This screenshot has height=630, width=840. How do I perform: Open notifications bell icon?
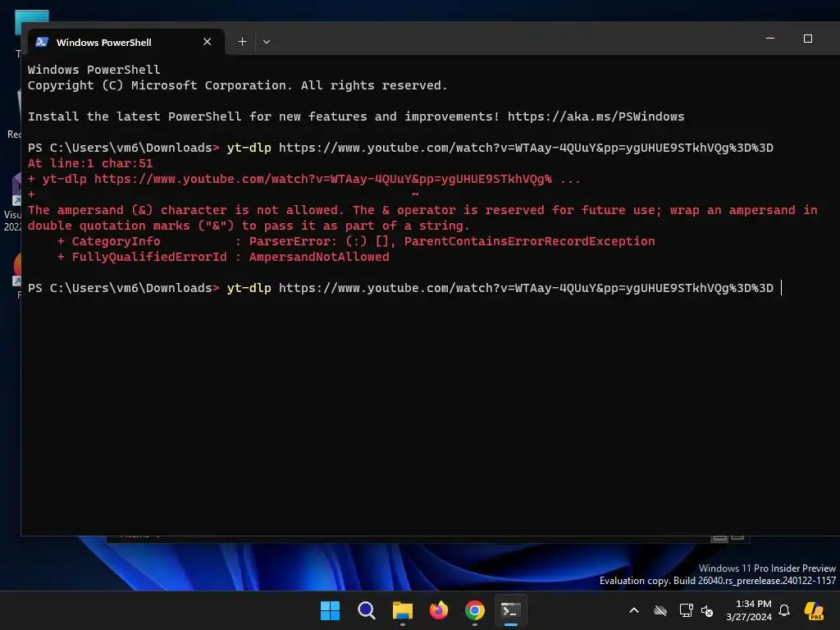[784, 610]
